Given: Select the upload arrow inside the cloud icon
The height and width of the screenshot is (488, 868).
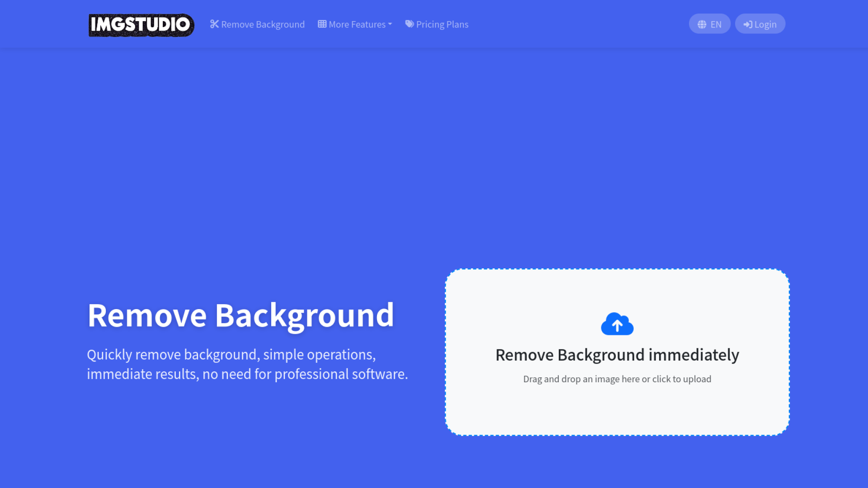Looking at the screenshot, I should coord(617,324).
